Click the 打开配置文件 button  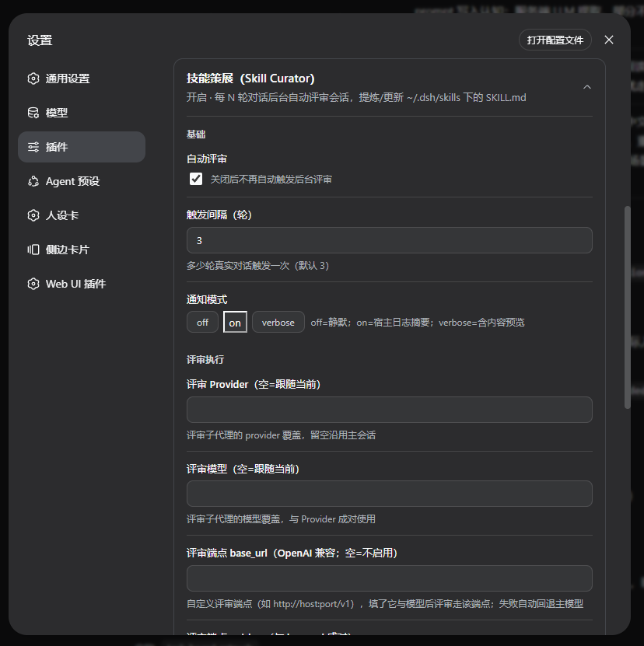[555, 40]
